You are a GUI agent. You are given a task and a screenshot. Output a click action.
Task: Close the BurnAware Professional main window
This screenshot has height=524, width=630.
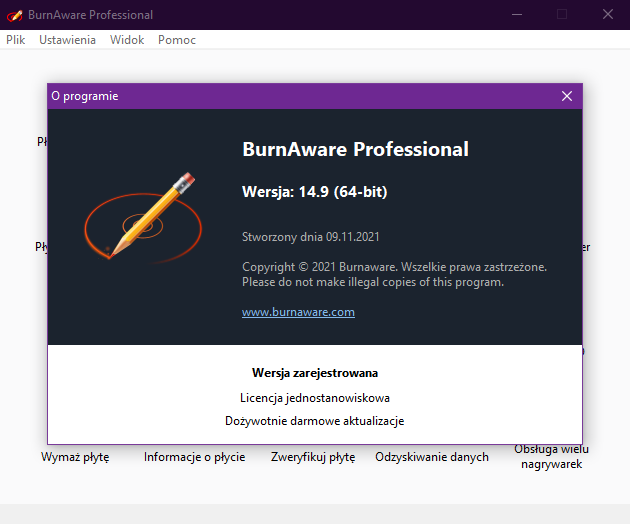click(x=608, y=14)
